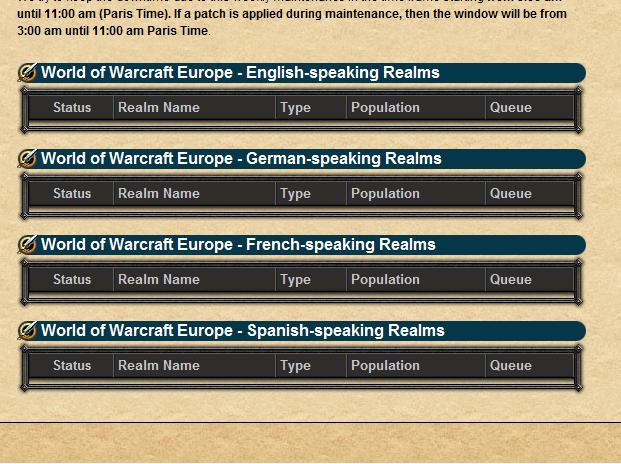Screen dimensions: 621x464
Task: Sort German realms by Realm Name
Action: pos(159,193)
